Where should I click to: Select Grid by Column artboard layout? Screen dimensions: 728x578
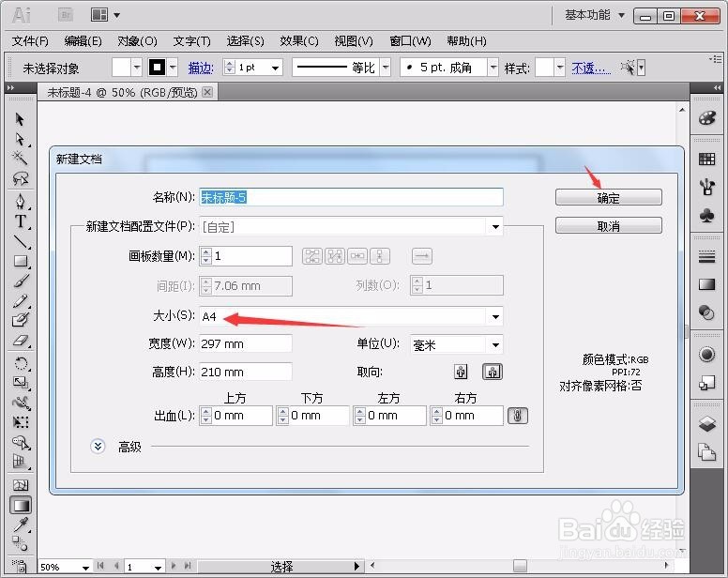tap(335, 256)
